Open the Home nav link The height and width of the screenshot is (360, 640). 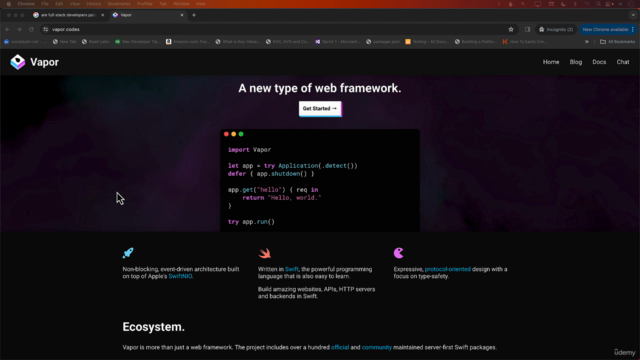coord(551,62)
